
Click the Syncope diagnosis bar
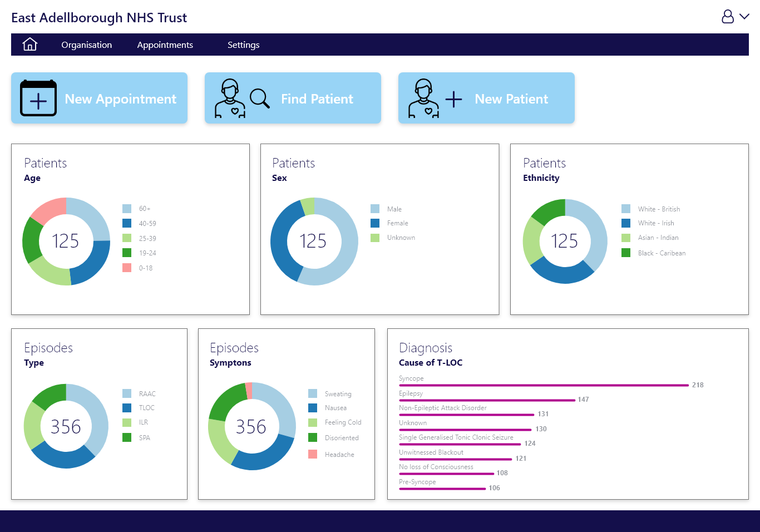coord(544,385)
